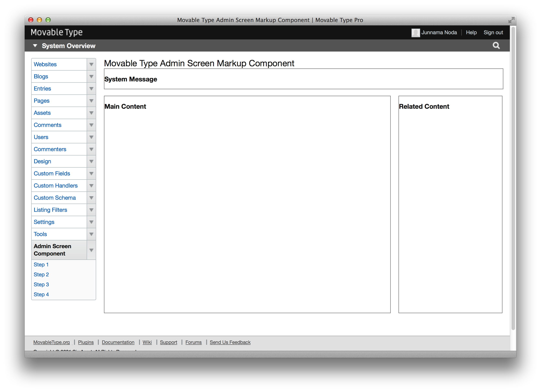Click the search magnifier icon
This screenshot has height=392, width=541.
[496, 45]
